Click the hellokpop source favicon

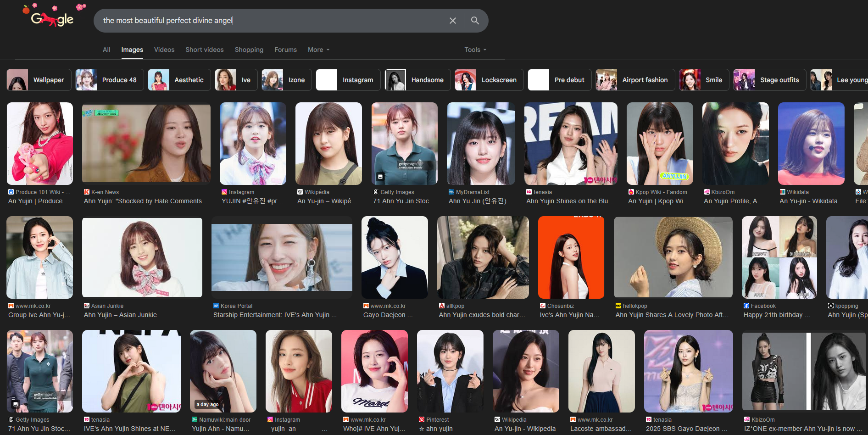click(618, 306)
